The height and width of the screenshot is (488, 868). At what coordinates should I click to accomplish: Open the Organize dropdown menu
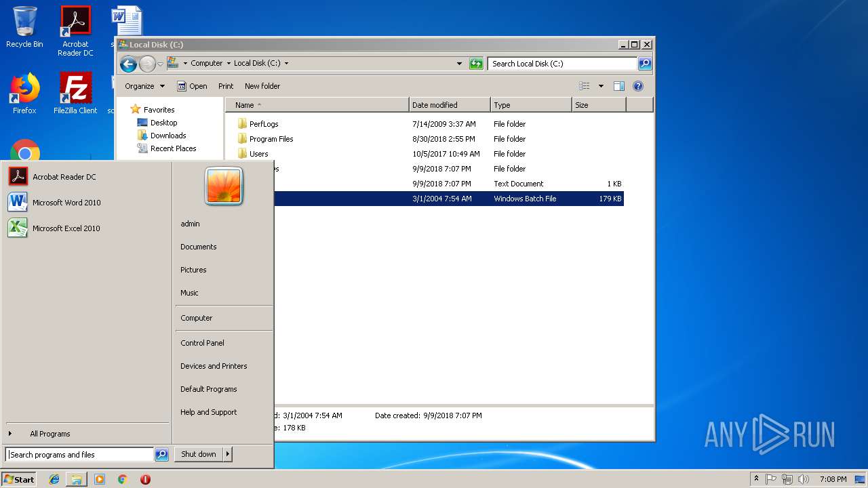click(x=144, y=86)
